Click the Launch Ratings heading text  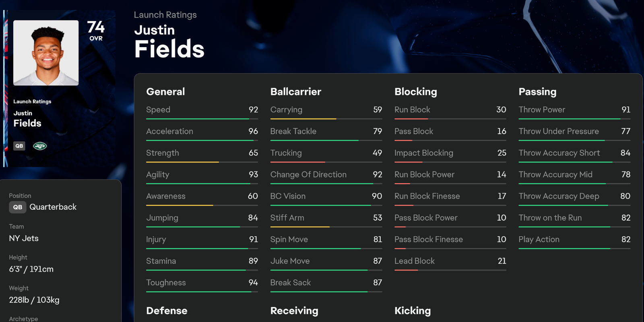165,15
